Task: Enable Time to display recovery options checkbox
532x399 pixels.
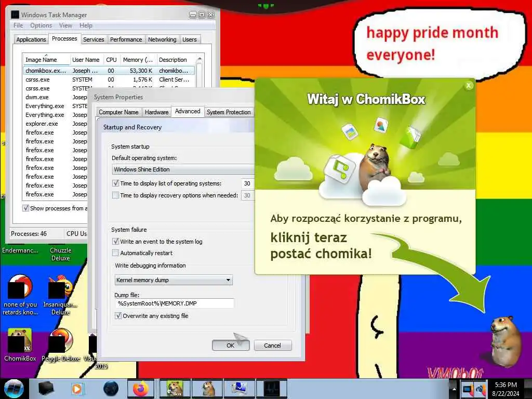Action: (116, 195)
